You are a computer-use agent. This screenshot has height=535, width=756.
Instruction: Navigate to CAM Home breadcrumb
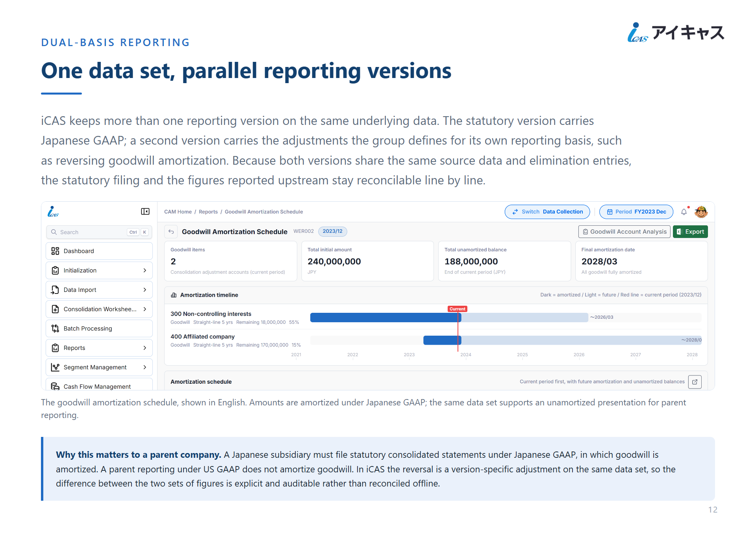point(178,212)
